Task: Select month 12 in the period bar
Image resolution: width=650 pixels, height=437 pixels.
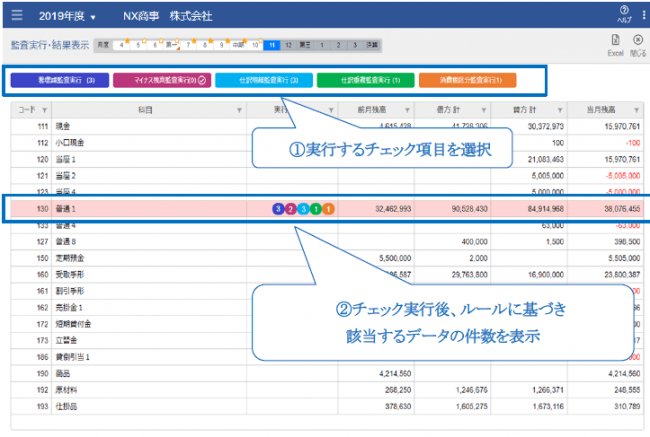Action: (289, 45)
